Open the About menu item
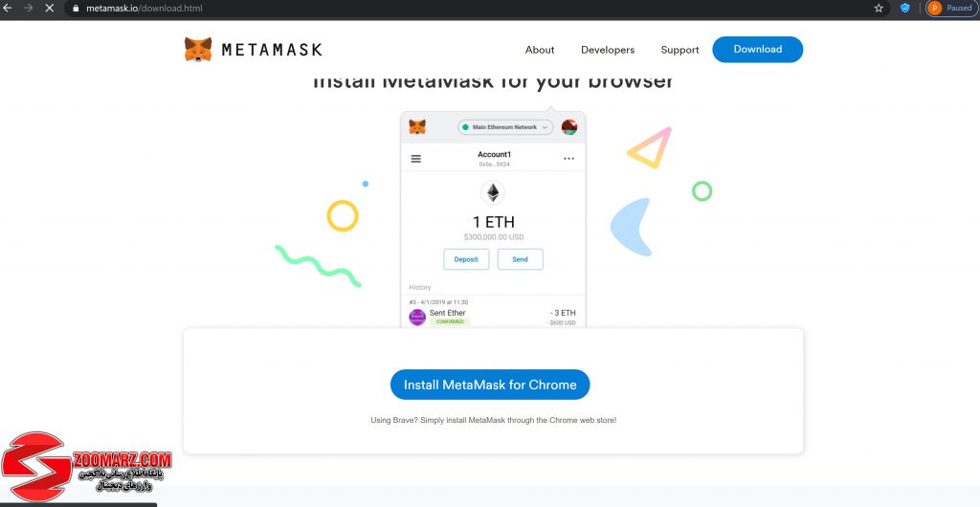Viewport: 980px width, 507px height. 540,50
